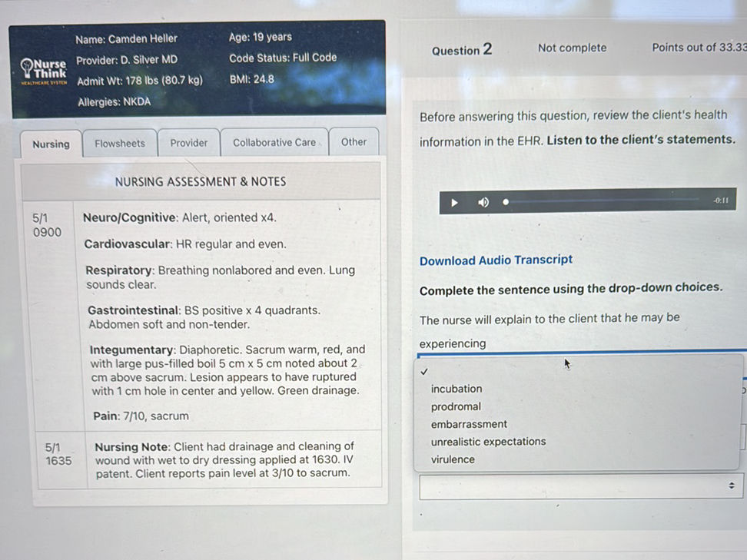Download the audio transcript
The width and height of the screenshot is (747, 560).
[x=496, y=260]
